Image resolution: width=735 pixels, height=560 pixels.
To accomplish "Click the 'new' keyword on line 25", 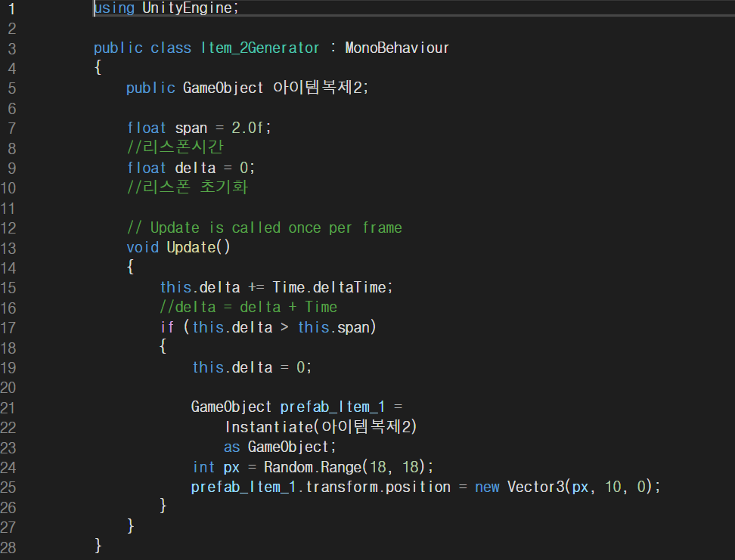I will (x=487, y=487).
